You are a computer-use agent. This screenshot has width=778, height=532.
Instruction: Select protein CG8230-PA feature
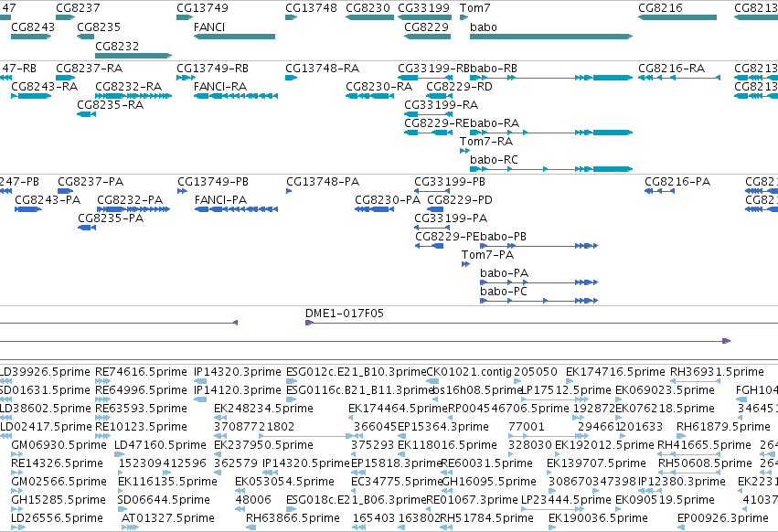[x=374, y=209]
